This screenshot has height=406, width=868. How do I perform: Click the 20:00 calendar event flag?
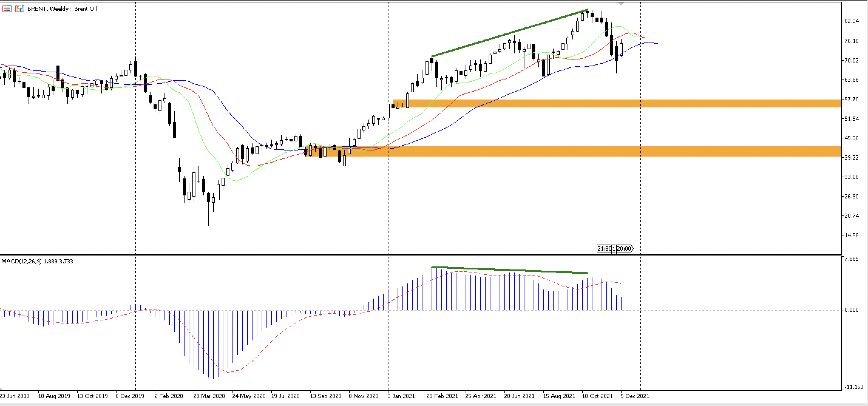click(624, 249)
